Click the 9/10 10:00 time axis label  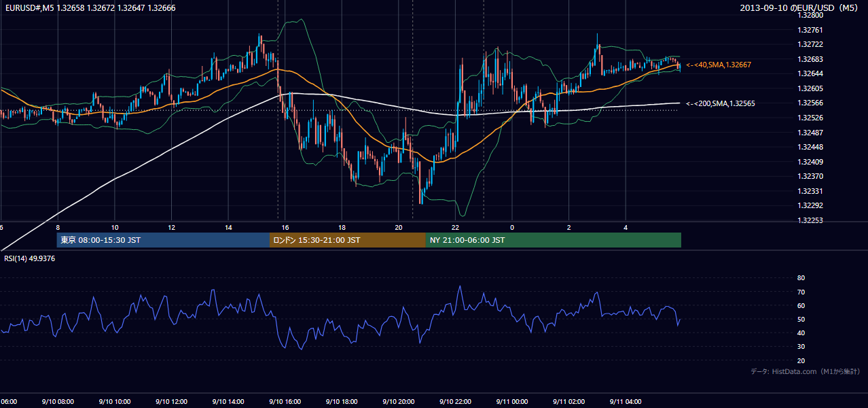(x=114, y=401)
